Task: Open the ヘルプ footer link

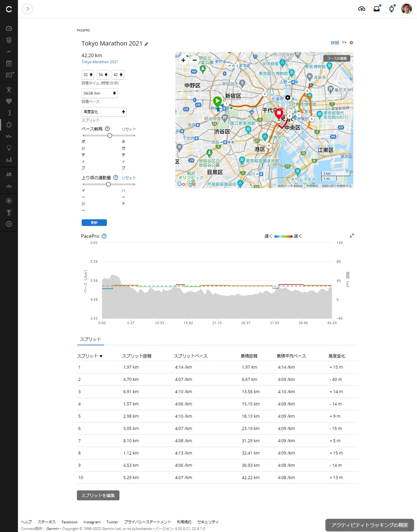Action: (26, 522)
